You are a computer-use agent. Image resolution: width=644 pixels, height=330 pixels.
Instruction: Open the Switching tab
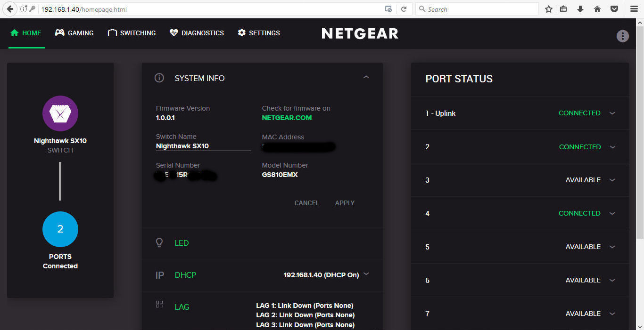(x=132, y=33)
